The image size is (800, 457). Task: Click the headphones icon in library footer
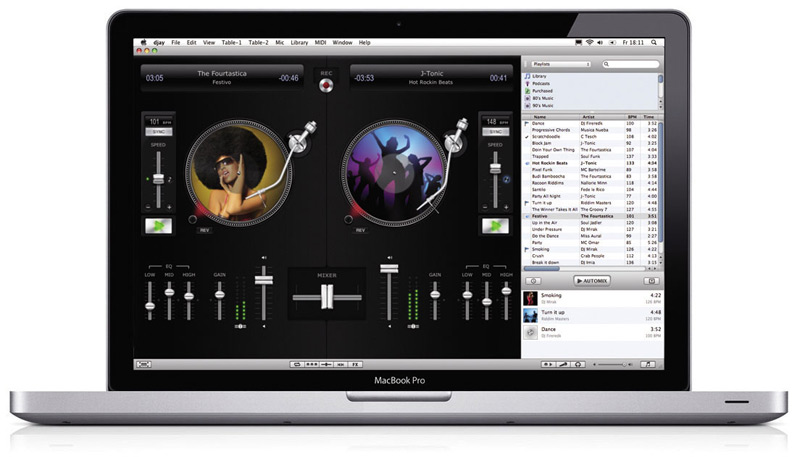tap(578, 364)
